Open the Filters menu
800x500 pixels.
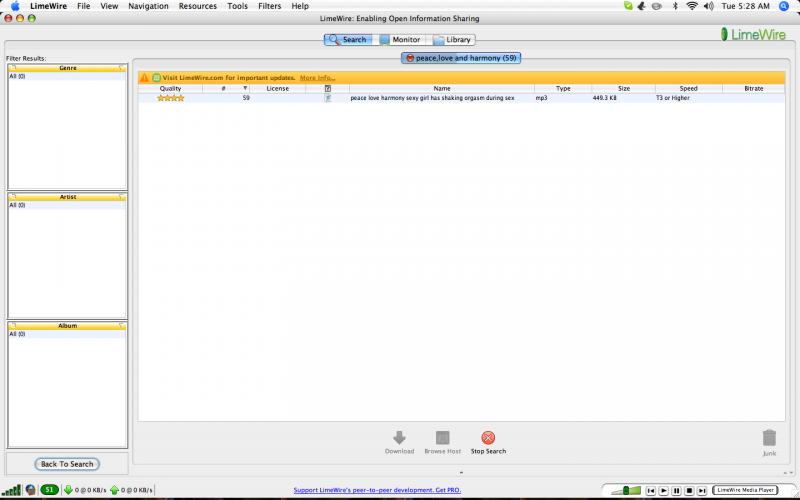[x=269, y=6]
